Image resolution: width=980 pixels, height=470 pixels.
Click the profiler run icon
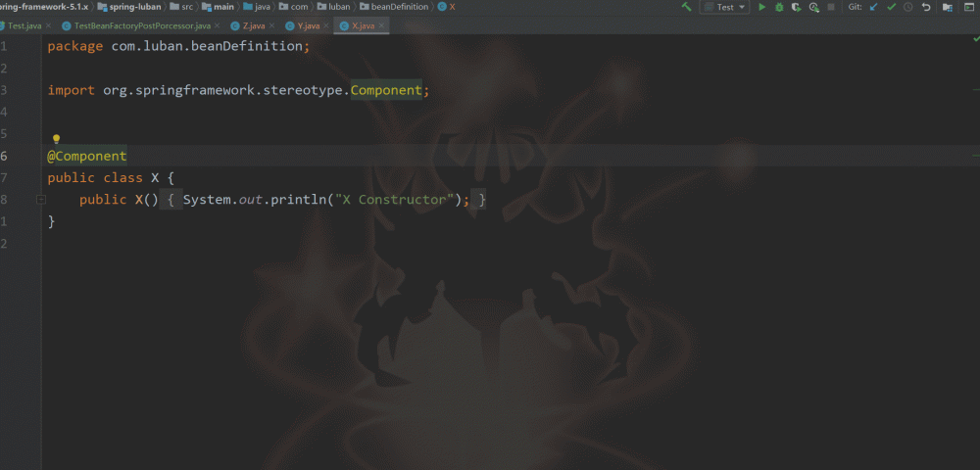(813, 7)
